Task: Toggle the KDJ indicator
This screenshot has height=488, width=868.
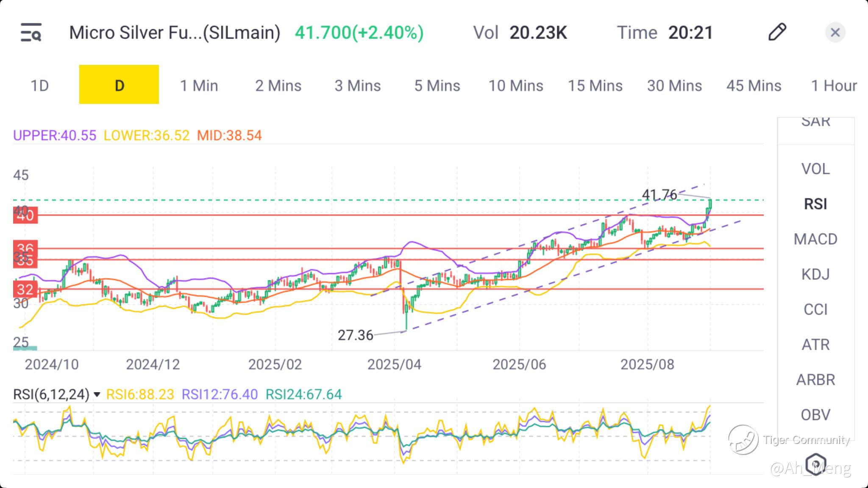Action: click(815, 274)
